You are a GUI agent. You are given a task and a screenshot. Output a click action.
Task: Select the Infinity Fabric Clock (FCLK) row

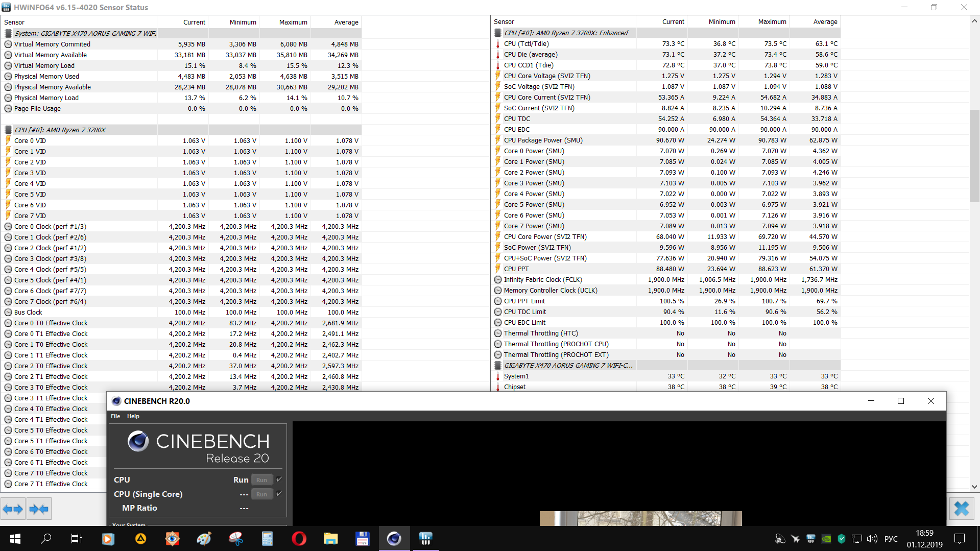click(666, 279)
